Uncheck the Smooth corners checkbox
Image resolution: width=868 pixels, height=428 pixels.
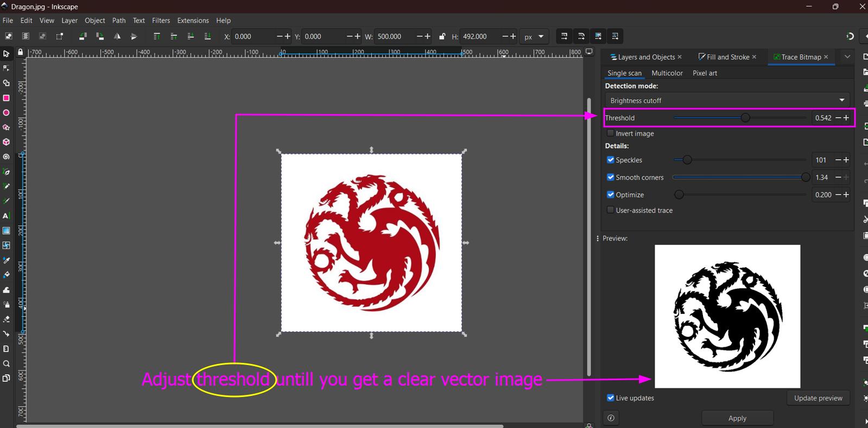(610, 177)
